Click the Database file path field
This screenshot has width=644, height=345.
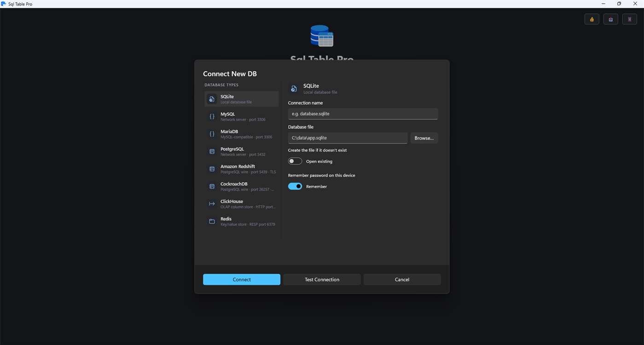348,138
